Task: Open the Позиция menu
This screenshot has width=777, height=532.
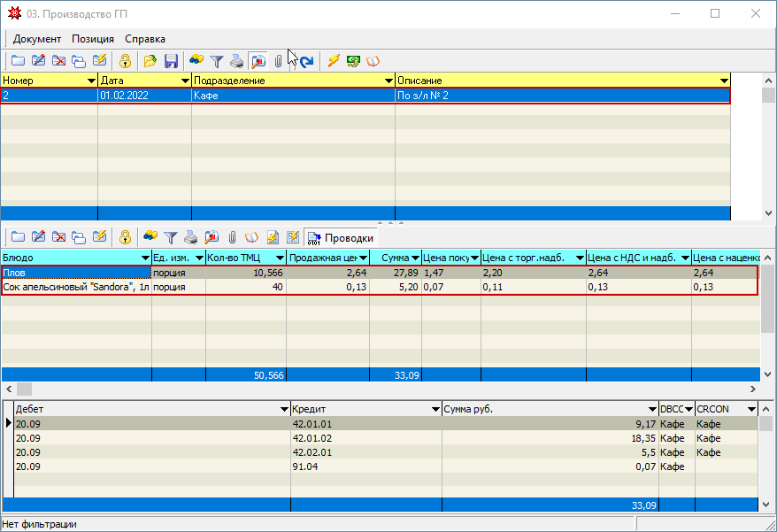Action: 93,39
